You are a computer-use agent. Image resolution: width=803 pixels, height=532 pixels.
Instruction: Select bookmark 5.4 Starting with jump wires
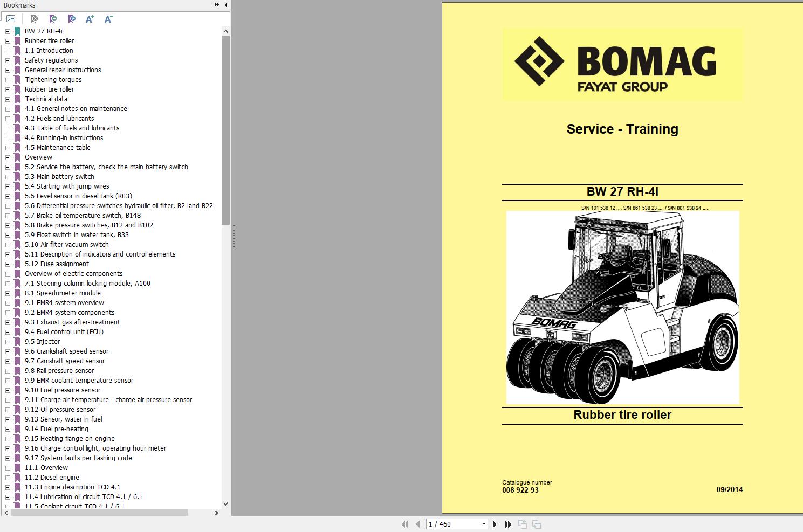tap(67, 186)
